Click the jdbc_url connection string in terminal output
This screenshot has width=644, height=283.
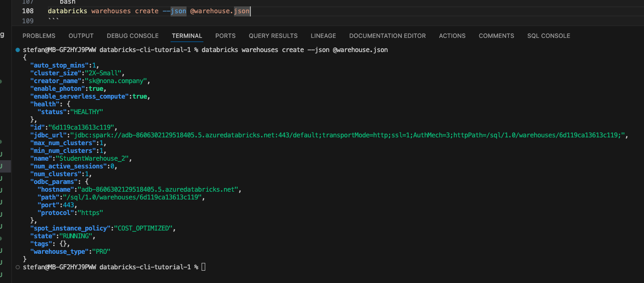click(x=319, y=135)
